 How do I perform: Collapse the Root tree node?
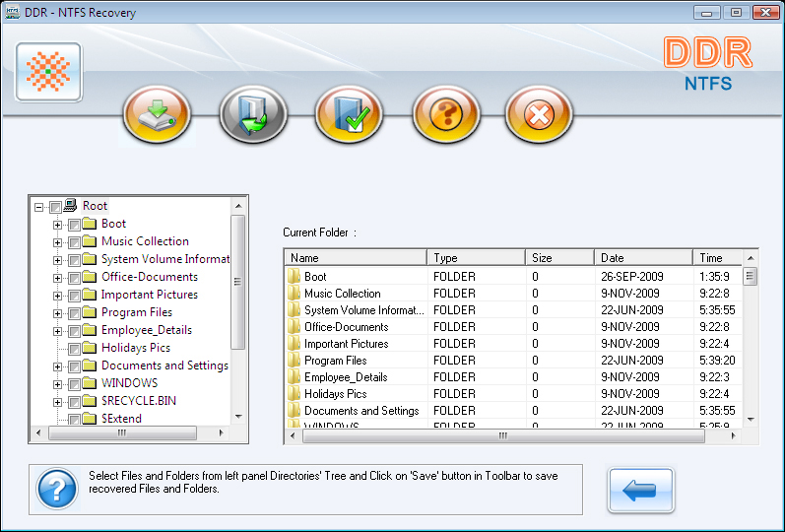38,206
